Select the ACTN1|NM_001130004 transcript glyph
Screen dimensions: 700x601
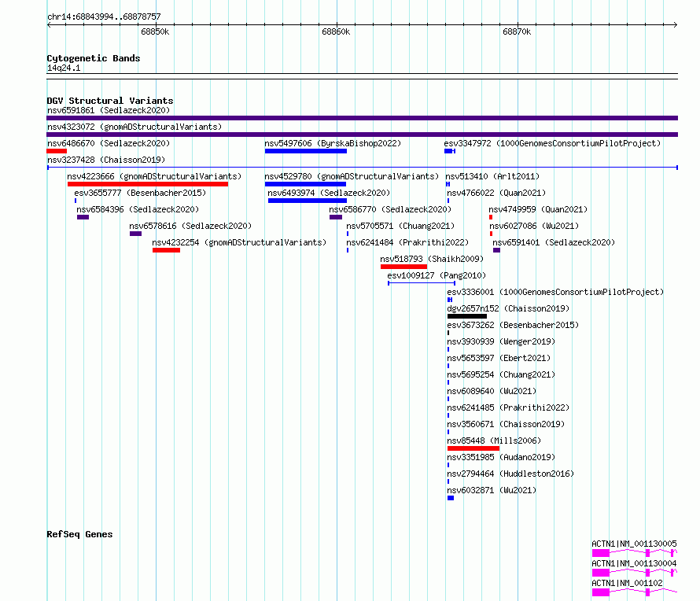pyautogui.click(x=635, y=573)
